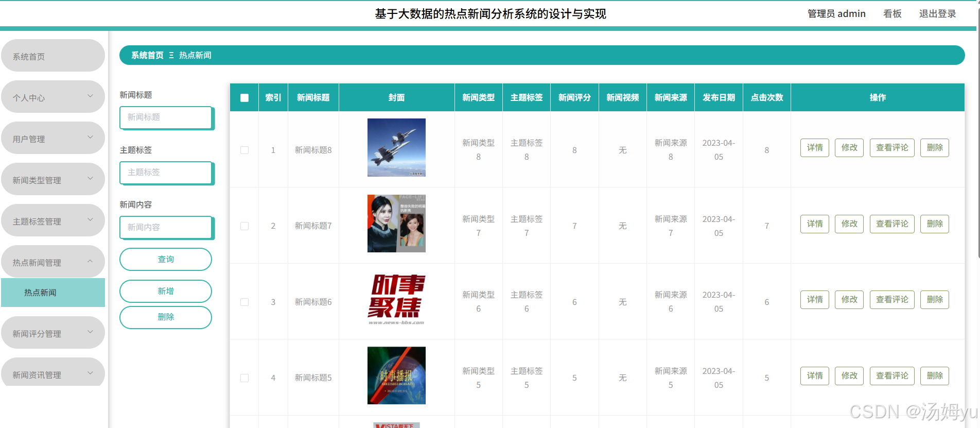980x428 pixels.
Task: Expand the 主题标签管理 menu chevron
Action: click(90, 219)
